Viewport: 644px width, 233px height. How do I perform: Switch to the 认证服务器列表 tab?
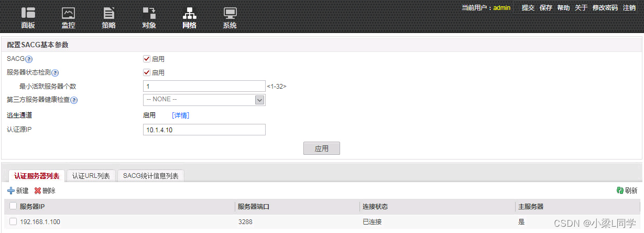pos(36,176)
